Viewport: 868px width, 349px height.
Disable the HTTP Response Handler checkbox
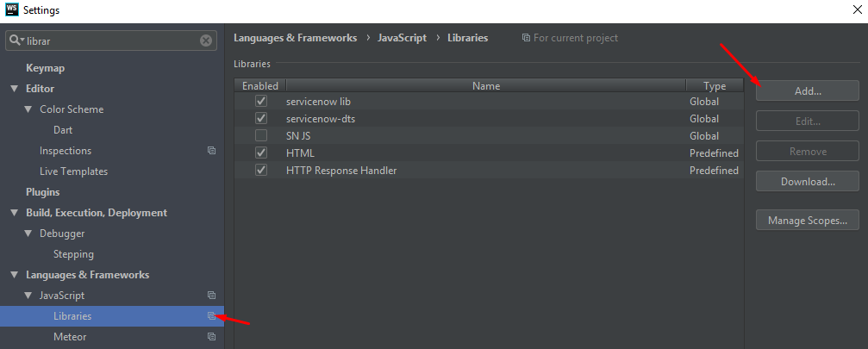pyautogui.click(x=261, y=171)
